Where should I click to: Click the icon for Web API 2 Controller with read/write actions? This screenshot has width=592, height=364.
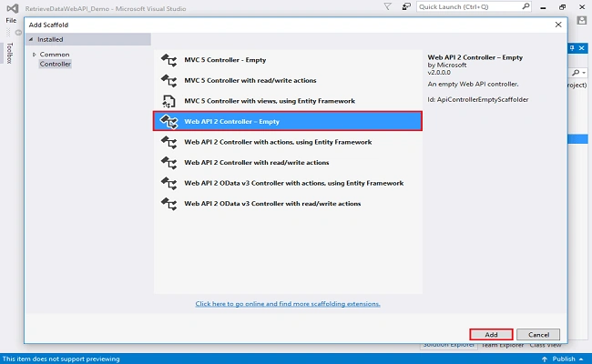[x=168, y=163]
